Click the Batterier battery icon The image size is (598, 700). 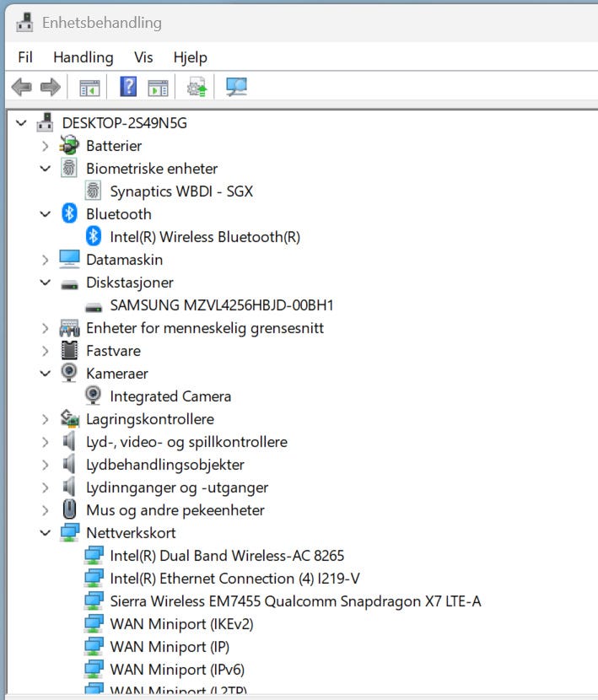[x=69, y=146]
